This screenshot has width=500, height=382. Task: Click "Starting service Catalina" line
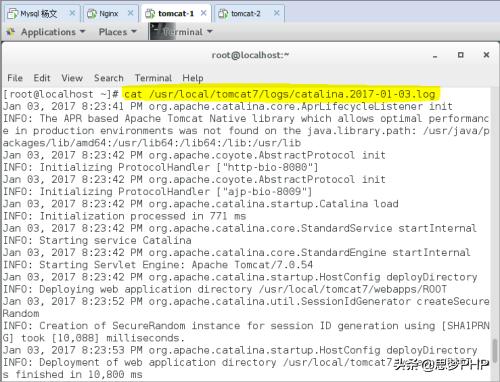click(x=97, y=240)
